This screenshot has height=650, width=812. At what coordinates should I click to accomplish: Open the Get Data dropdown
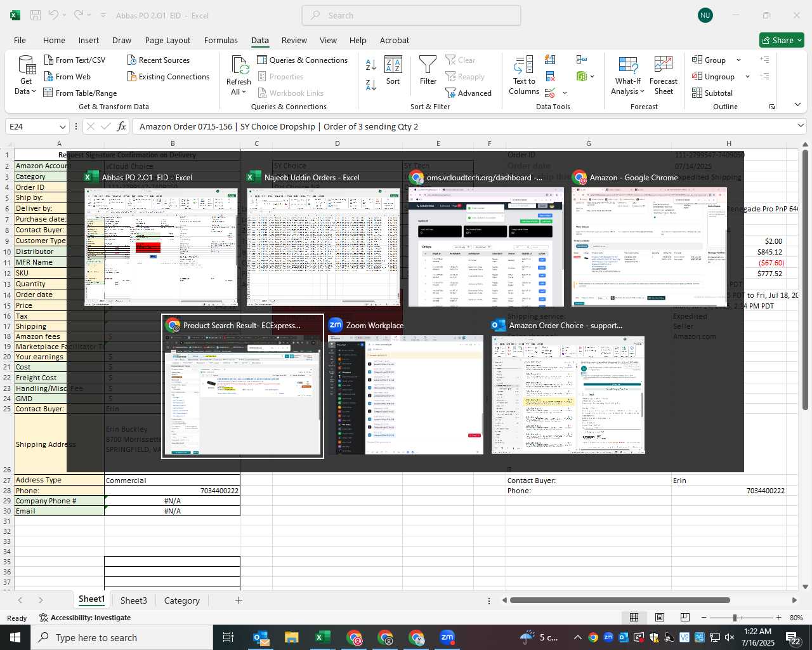[x=26, y=75]
